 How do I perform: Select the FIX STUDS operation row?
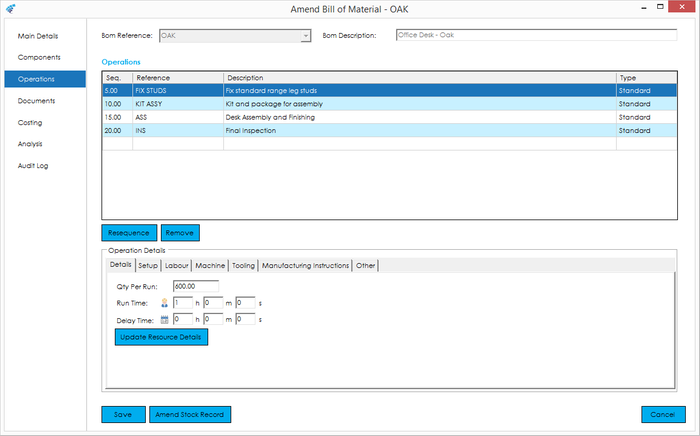point(389,91)
